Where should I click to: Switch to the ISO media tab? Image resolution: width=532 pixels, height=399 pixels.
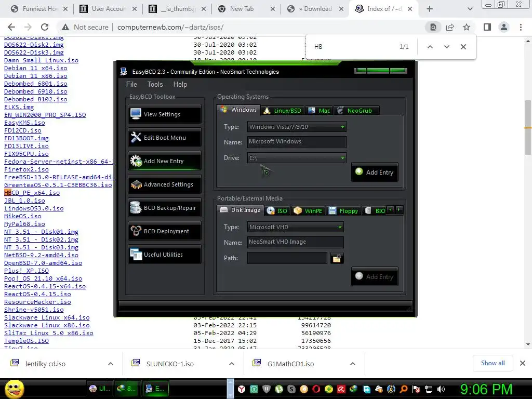(x=277, y=211)
